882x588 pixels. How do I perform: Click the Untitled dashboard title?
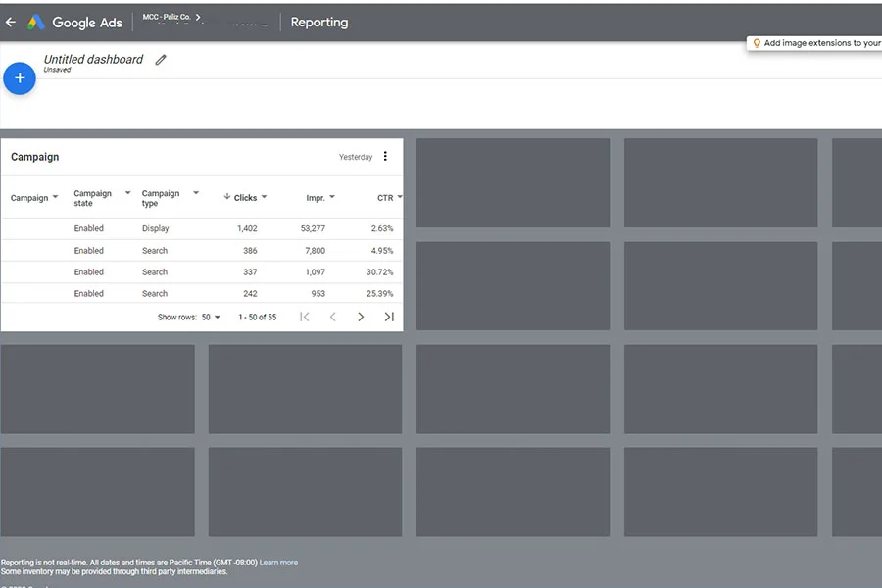93,59
